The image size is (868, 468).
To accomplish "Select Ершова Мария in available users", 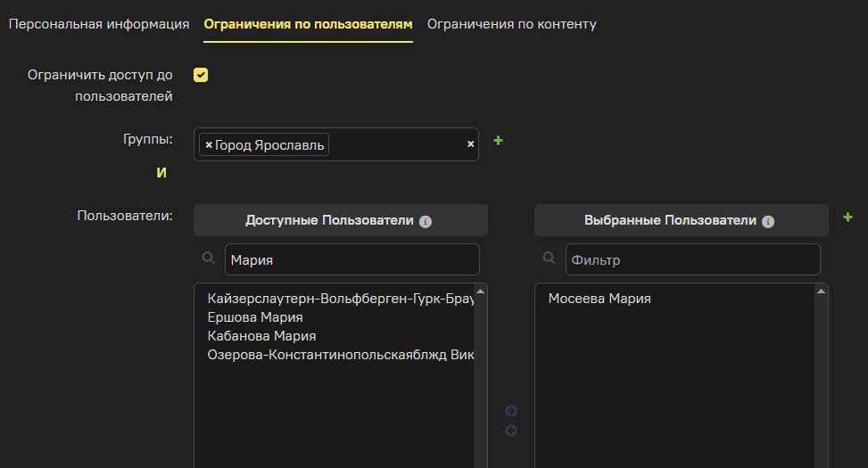I will tap(254, 317).
